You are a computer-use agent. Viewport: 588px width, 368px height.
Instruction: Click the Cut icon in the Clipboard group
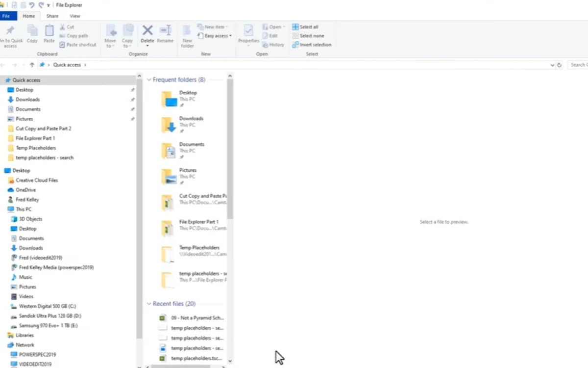(x=62, y=27)
